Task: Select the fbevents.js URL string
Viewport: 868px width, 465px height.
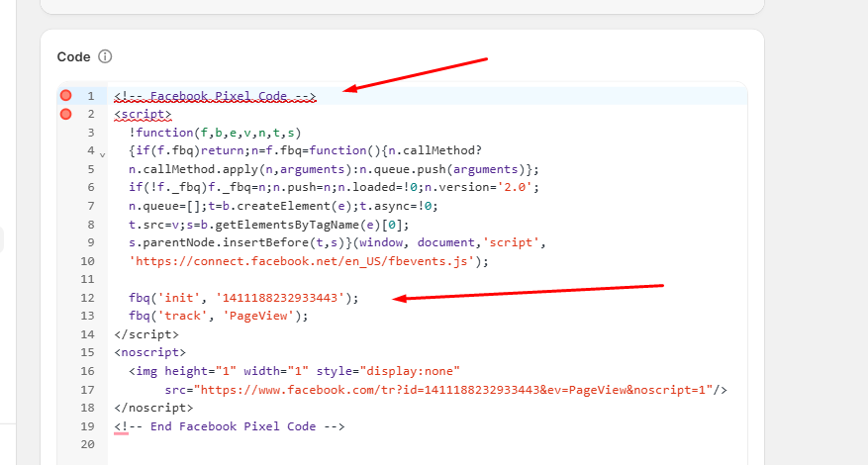Action: (302, 261)
